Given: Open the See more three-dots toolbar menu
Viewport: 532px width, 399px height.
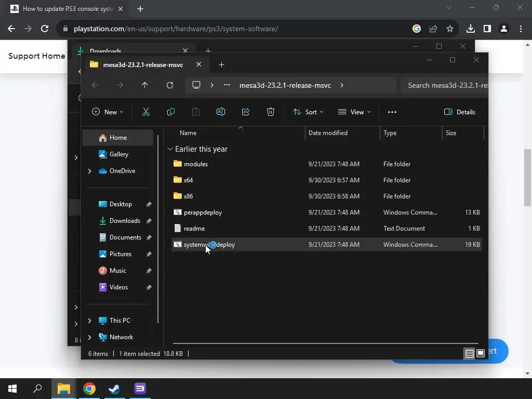Looking at the screenshot, I should 392,112.
